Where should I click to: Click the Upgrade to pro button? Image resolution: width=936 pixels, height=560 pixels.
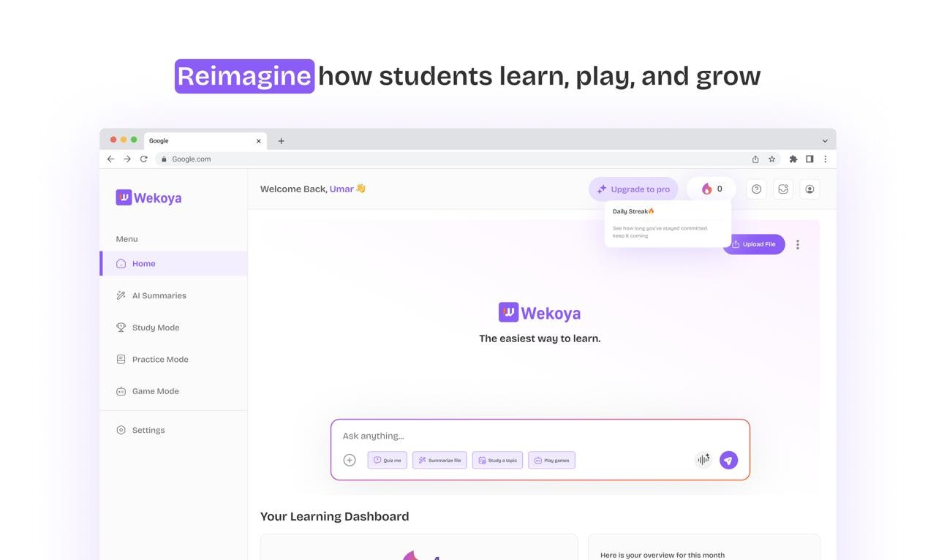coord(633,189)
